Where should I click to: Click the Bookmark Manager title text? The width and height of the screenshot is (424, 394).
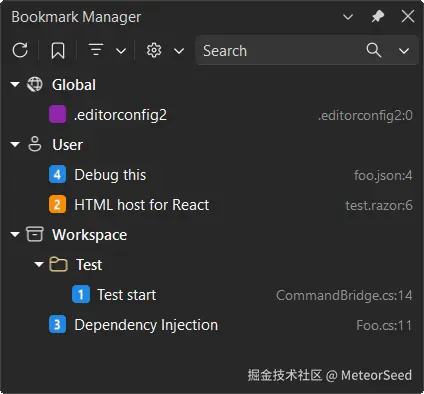[x=76, y=17]
